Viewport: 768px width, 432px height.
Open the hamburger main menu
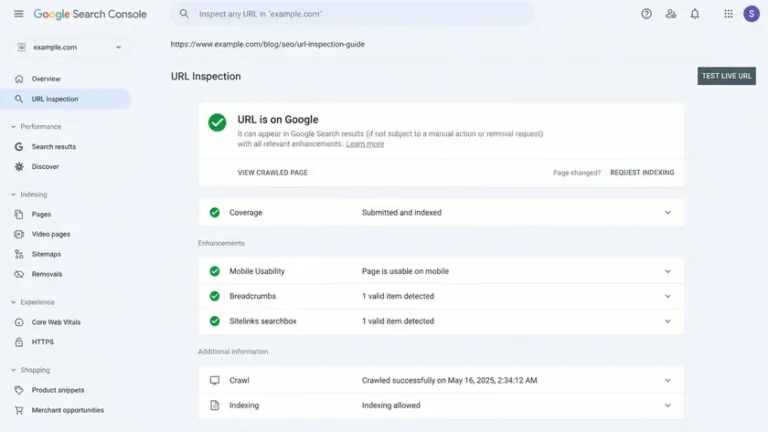19,14
